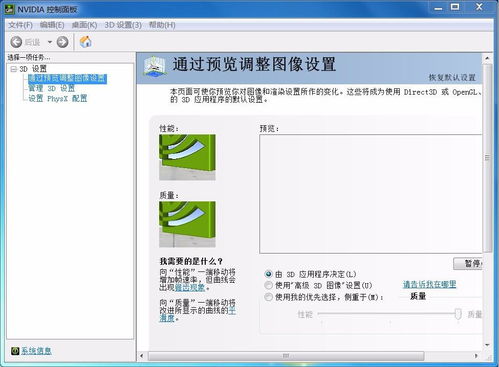
Task: Click 恢复默认设置 link
Action: (452, 77)
